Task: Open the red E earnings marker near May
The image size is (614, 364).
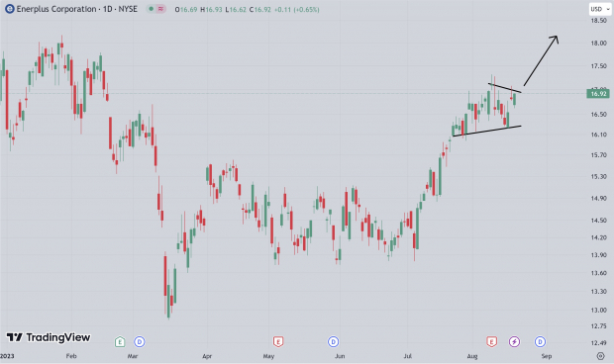Action: coord(278,342)
